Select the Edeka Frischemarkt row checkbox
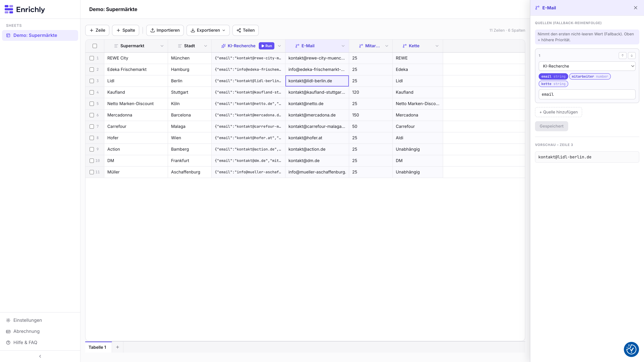Image resolution: width=644 pixels, height=362 pixels. [x=92, y=69]
